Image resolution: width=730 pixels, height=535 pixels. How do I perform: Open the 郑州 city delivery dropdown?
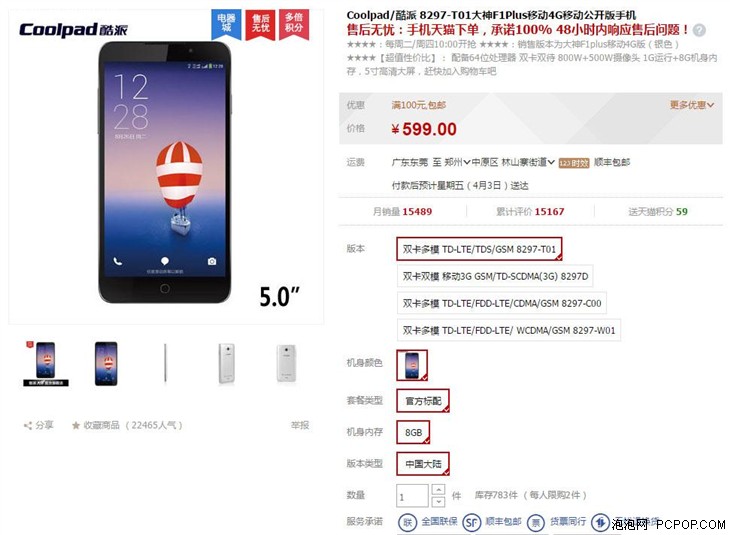point(457,162)
